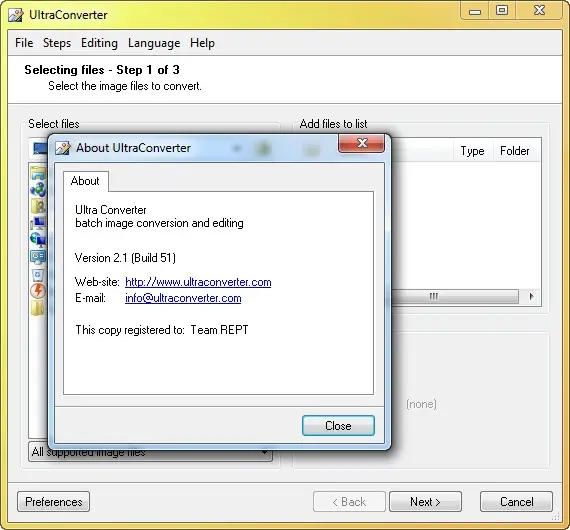Select the orange lightning bolt icon in tree
Viewport: 570px width, 530px height.
tap(38, 291)
